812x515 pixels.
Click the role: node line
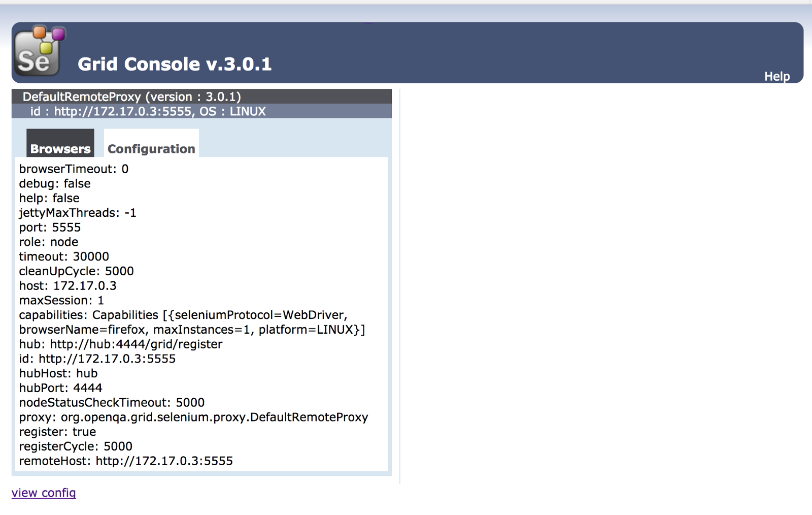click(49, 242)
